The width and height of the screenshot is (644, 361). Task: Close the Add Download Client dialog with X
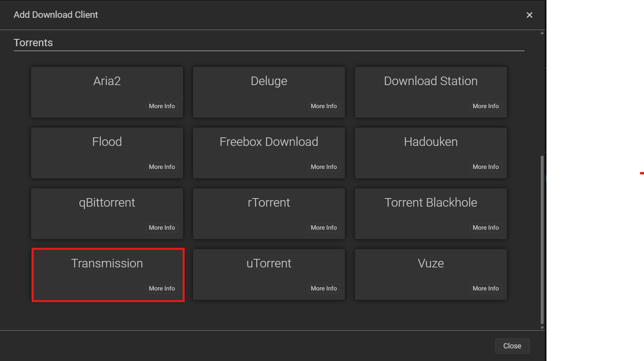(529, 15)
